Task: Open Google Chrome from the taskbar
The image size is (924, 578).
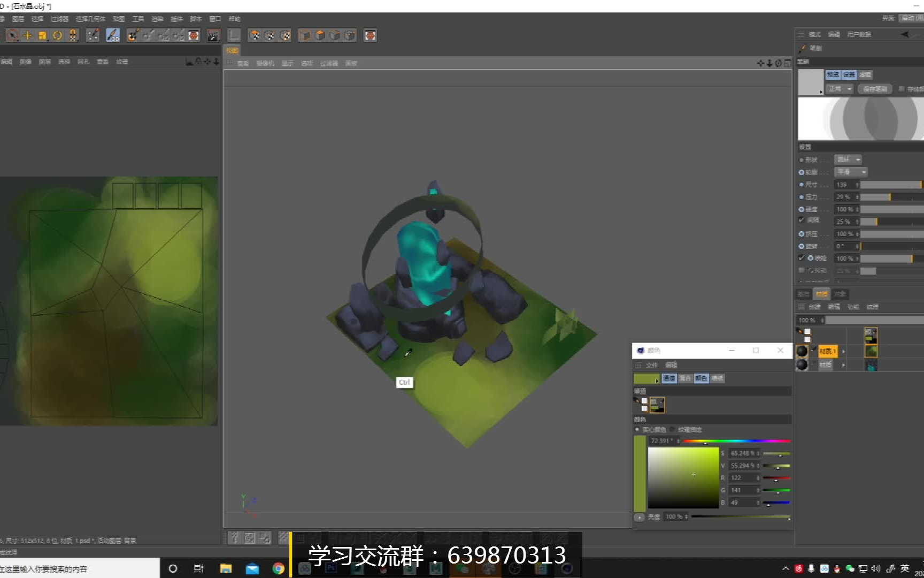Action: pyautogui.click(x=279, y=568)
